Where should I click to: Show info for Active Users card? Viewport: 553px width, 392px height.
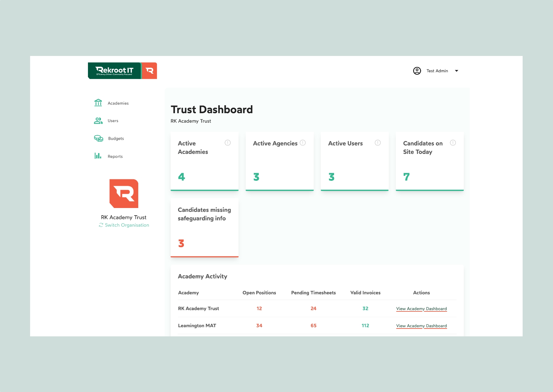tap(378, 143)
